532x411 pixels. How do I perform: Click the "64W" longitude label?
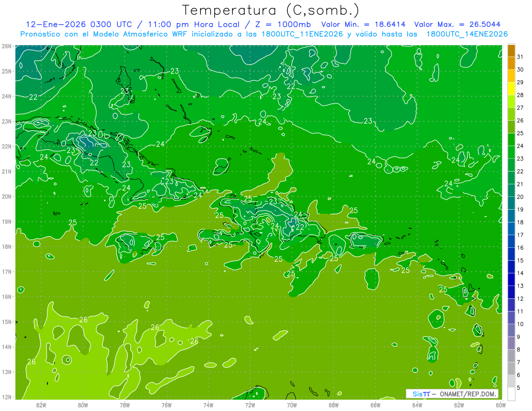point(417,405)
